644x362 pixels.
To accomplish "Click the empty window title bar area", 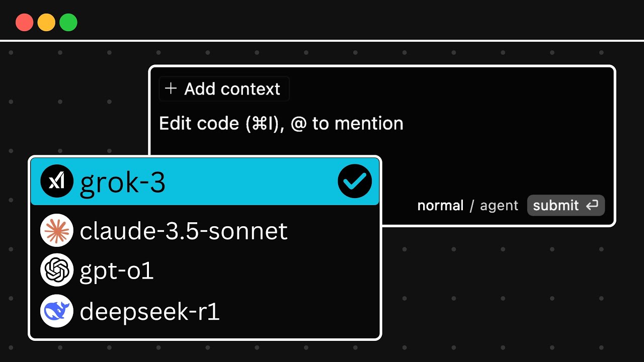I will [x=352, y=21].
